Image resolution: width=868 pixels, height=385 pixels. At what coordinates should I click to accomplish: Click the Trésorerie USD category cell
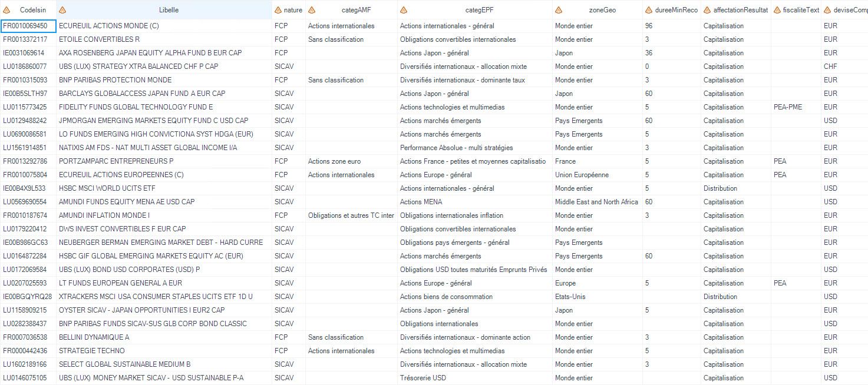(475, 378)
